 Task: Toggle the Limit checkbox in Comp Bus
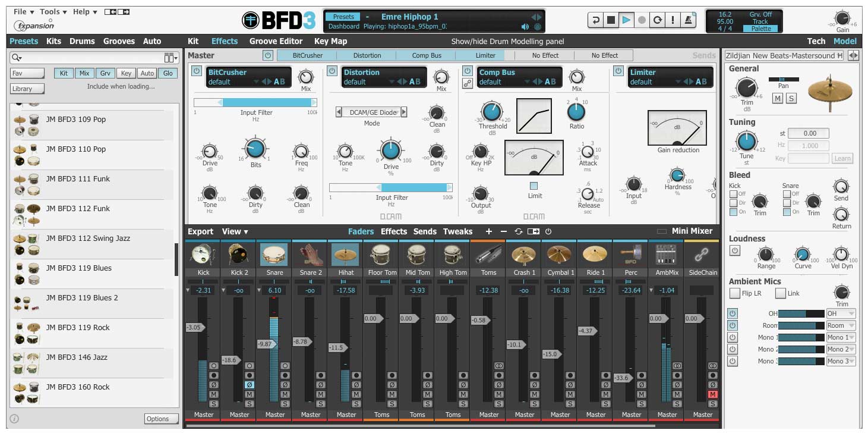tap(534, 186)
